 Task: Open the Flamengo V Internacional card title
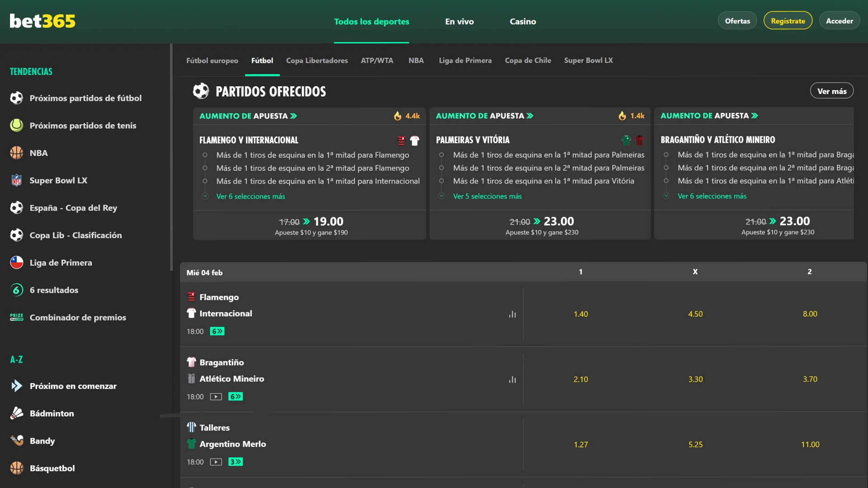[249, 140]
